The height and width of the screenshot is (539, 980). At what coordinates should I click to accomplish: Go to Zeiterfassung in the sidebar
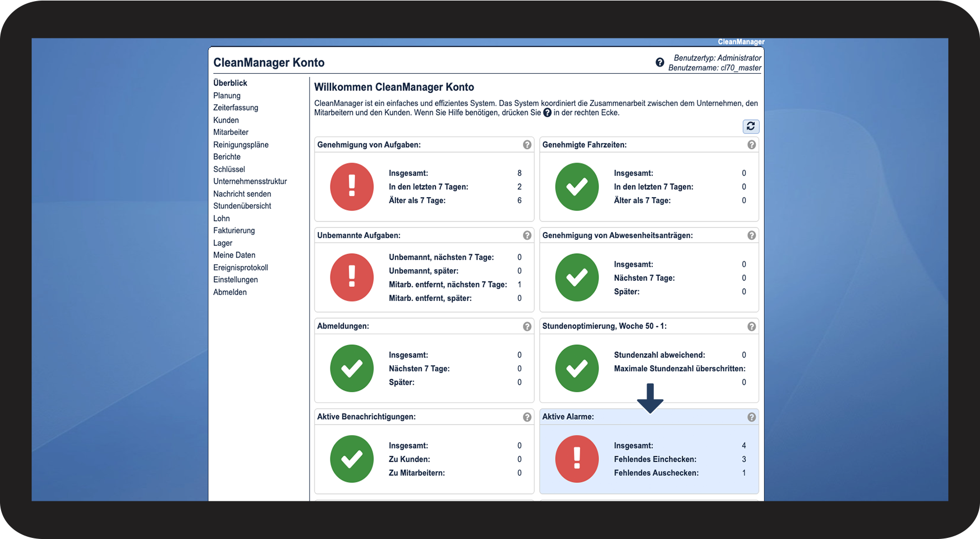point(236,108)
